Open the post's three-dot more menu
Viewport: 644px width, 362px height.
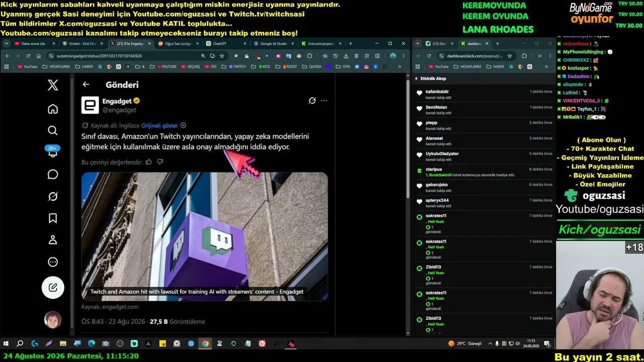[324, 101]
